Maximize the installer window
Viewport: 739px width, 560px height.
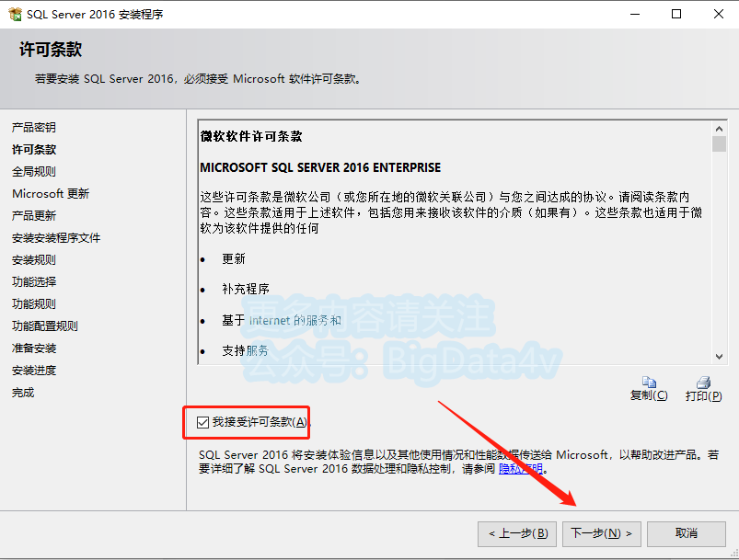click(x=676, y=14)
